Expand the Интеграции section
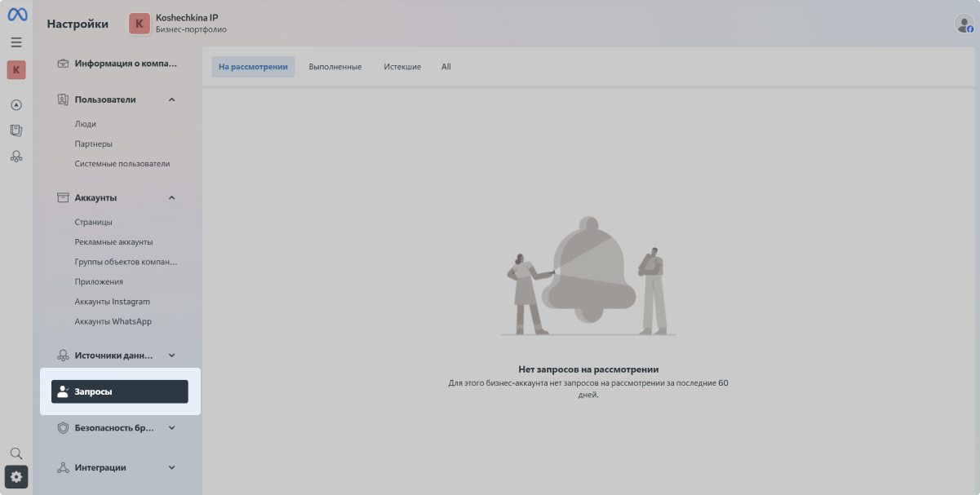This screenshot has height=495, width=980. 171,467
